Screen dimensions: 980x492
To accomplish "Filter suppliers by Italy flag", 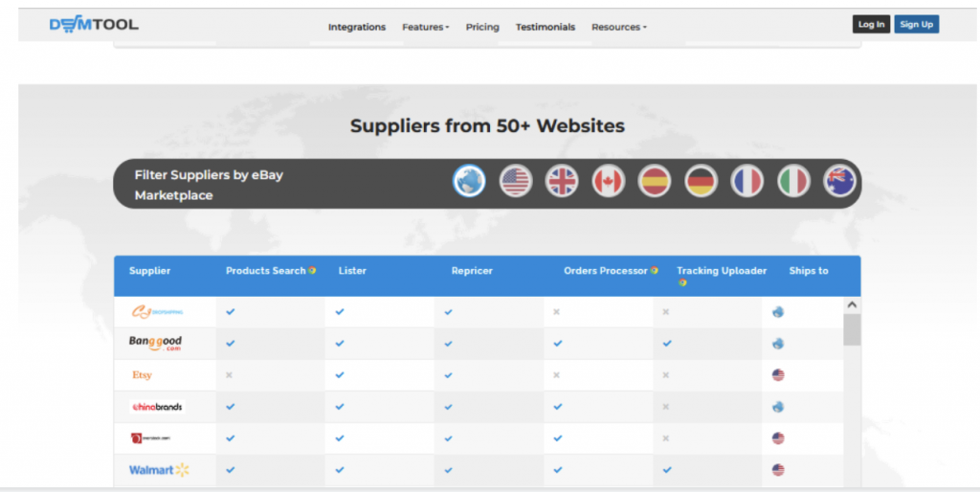I will [793, 181].
